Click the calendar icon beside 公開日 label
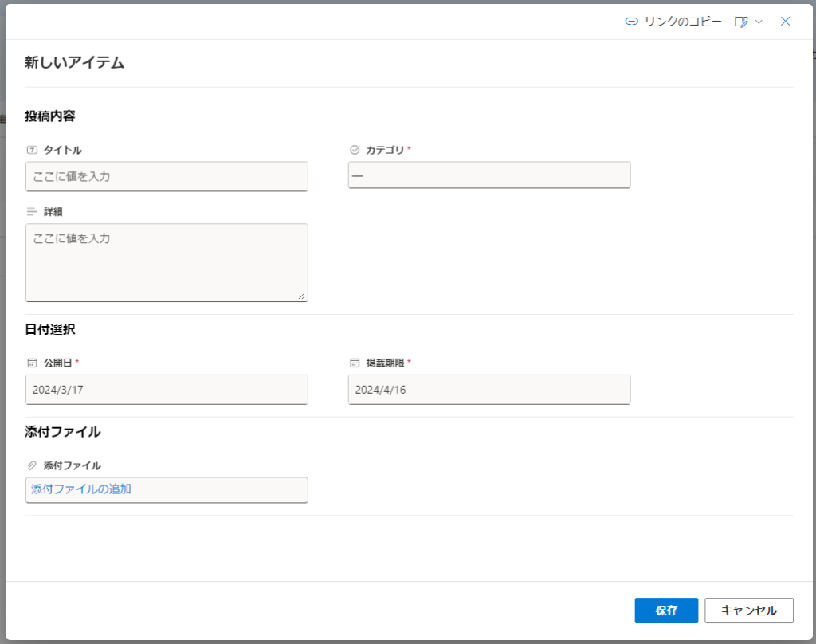This screenshot has width=816, height=644. click(x=32, y=363)
